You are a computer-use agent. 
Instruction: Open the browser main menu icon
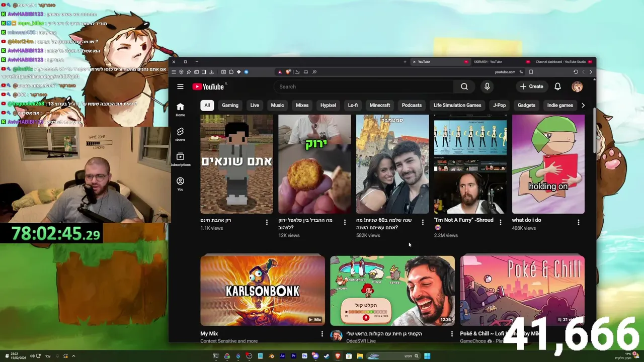click(x=174, y=72)
